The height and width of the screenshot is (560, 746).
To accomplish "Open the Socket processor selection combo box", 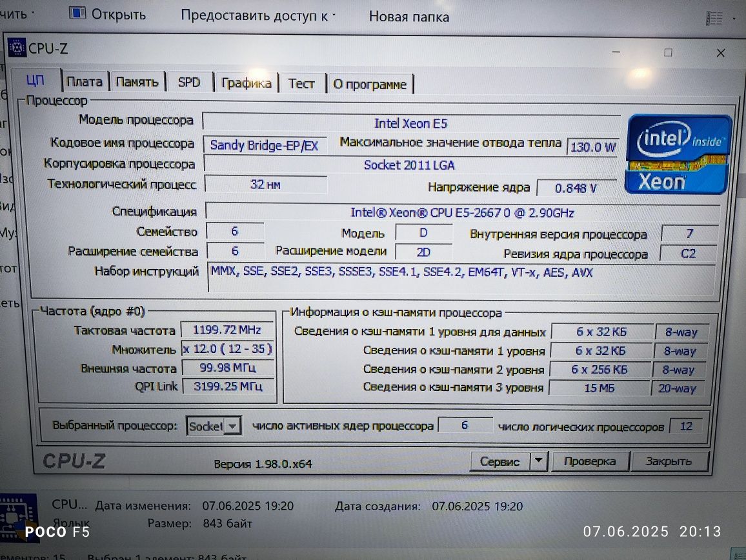I will (x=214, y=426).
